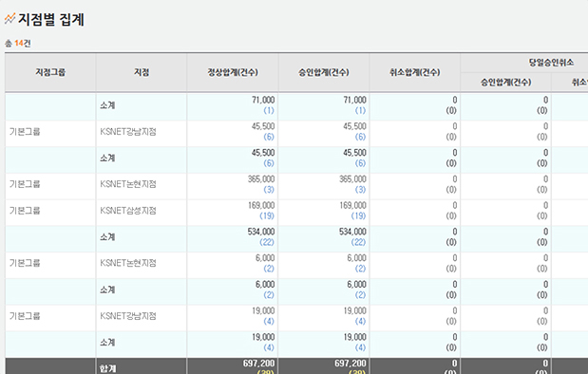The height and width of the screenshot is (374, 588).
Task: Select the 당일승인취소 group header
Action: pyautogui.click(x=551, y=63)
